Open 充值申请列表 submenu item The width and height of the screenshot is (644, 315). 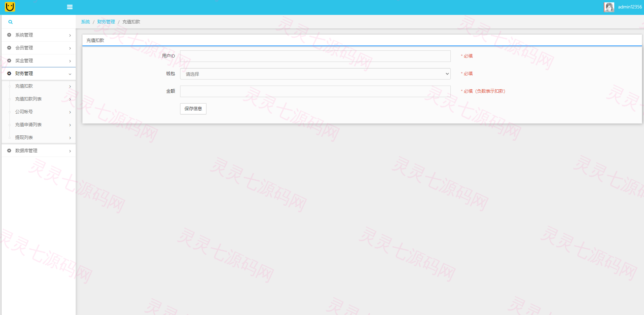pyautogui.click(x=39, y=125)
